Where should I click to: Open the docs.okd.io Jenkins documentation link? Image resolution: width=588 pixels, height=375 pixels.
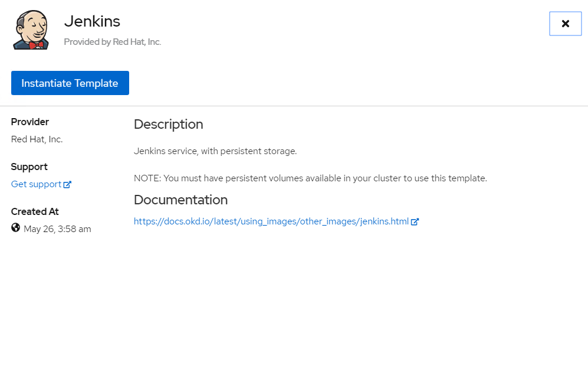point(271,221)
